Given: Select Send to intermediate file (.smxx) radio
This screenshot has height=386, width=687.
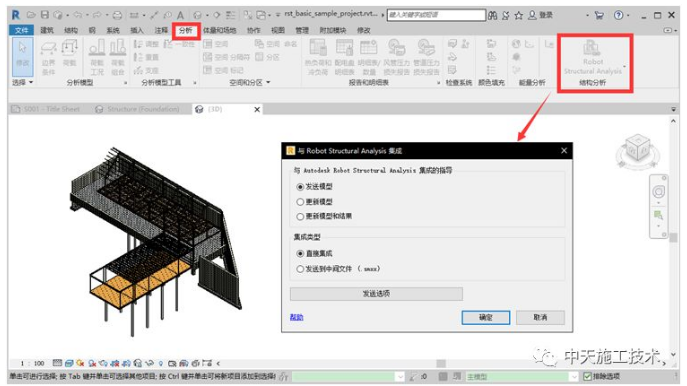Looking at the screenshot, I should tap(300, 269).
